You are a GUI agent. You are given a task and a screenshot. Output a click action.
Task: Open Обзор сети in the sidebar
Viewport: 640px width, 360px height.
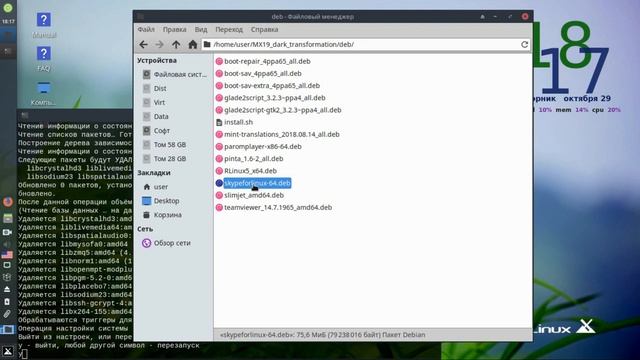172,243
